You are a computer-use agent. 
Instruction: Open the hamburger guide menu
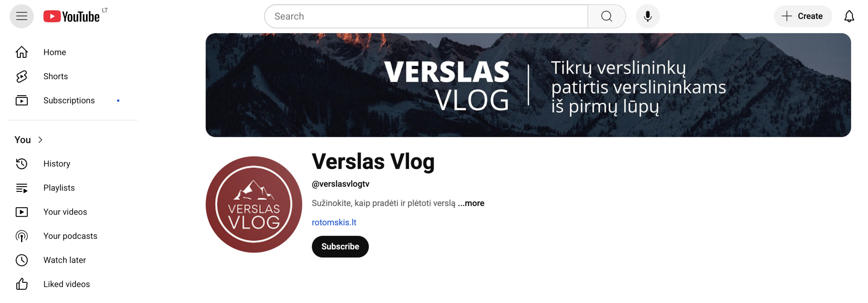click(x=21, y=16)
